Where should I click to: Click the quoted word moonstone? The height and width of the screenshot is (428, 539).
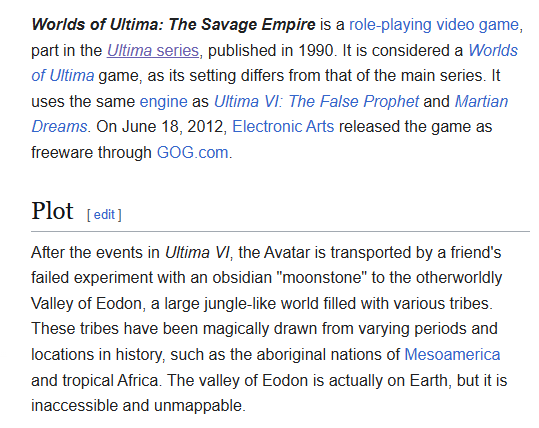pyautogui.click(x=324, y=278)
